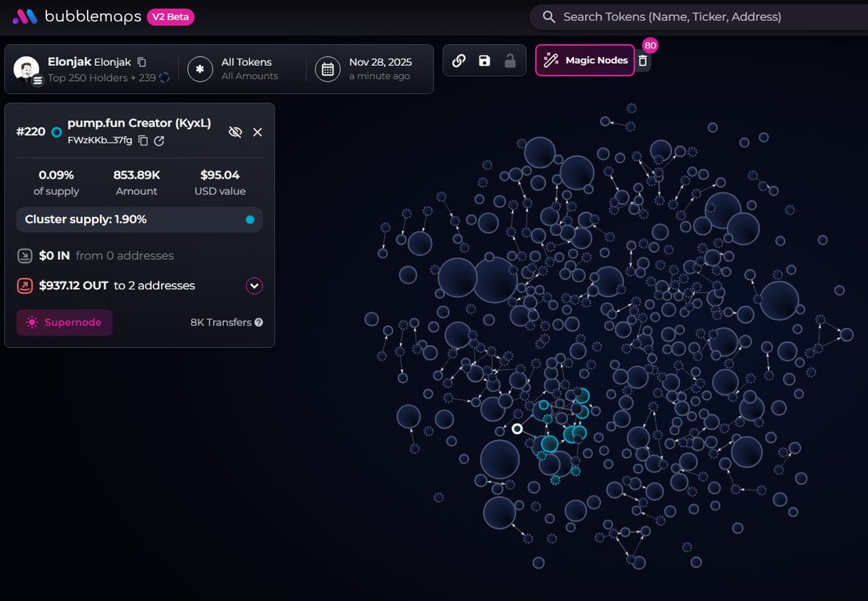Viewport: 868px width, 601px height.
Task: Click the 853.89K Amount value
Action: click(137, 175)
